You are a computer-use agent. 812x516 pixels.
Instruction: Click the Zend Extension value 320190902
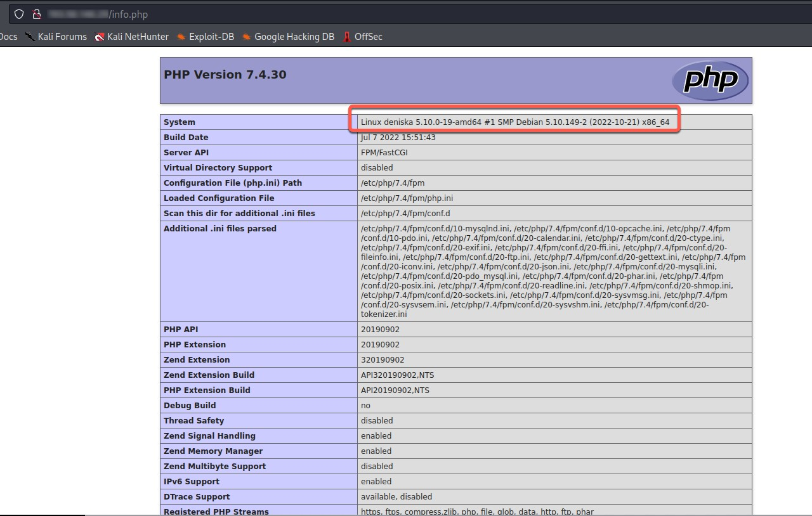point(383,360)
